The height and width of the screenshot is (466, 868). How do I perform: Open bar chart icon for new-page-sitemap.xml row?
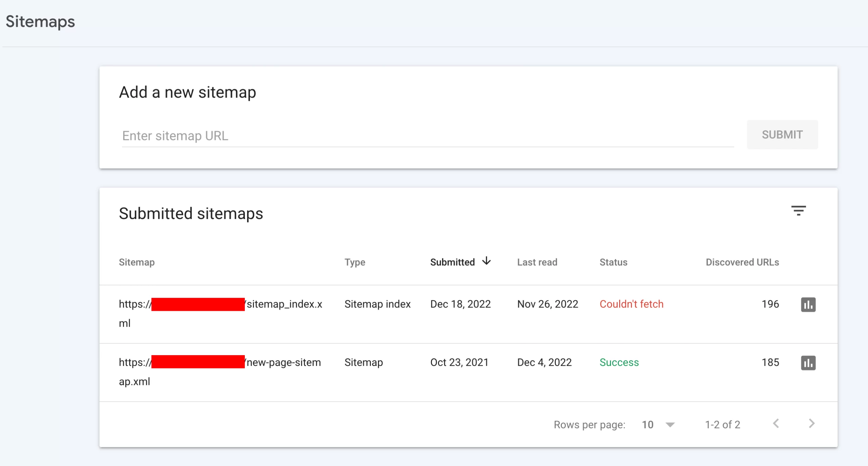point(808,363)
